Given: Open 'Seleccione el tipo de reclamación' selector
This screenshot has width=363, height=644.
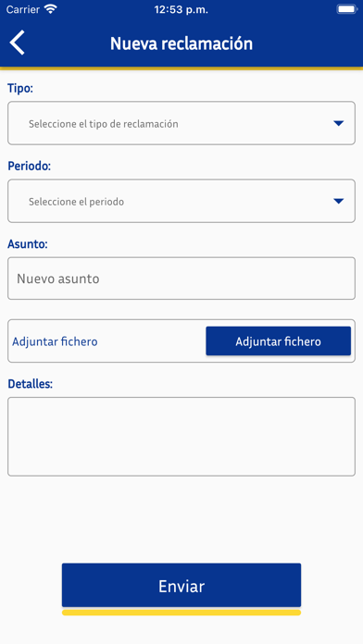Looking at the screenshot, I should pos(181,123).
